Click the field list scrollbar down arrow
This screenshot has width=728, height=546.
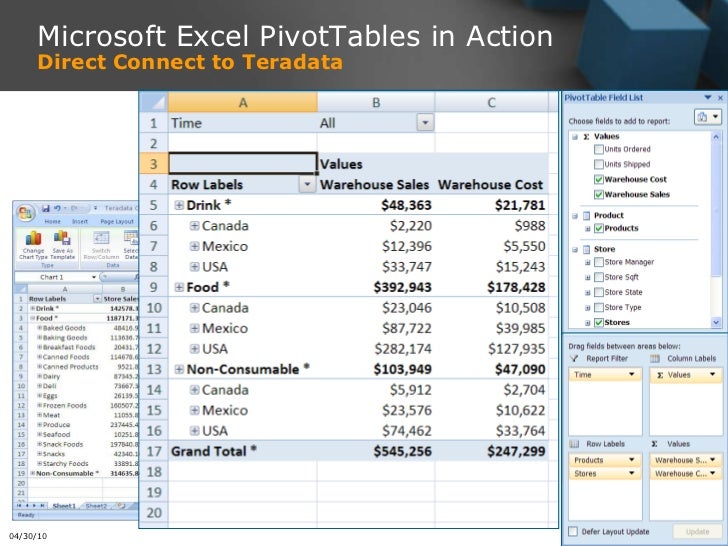click(716, 322)
